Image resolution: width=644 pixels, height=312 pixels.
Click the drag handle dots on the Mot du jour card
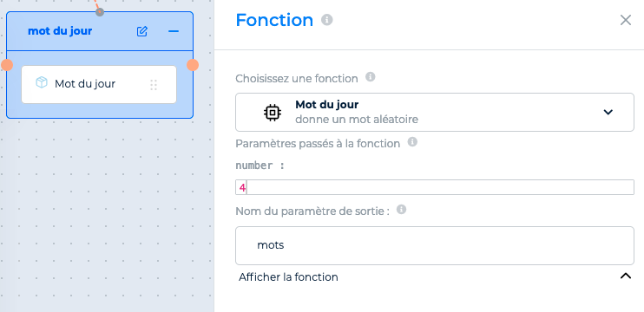pyautogui.click(x=154, y=85)
